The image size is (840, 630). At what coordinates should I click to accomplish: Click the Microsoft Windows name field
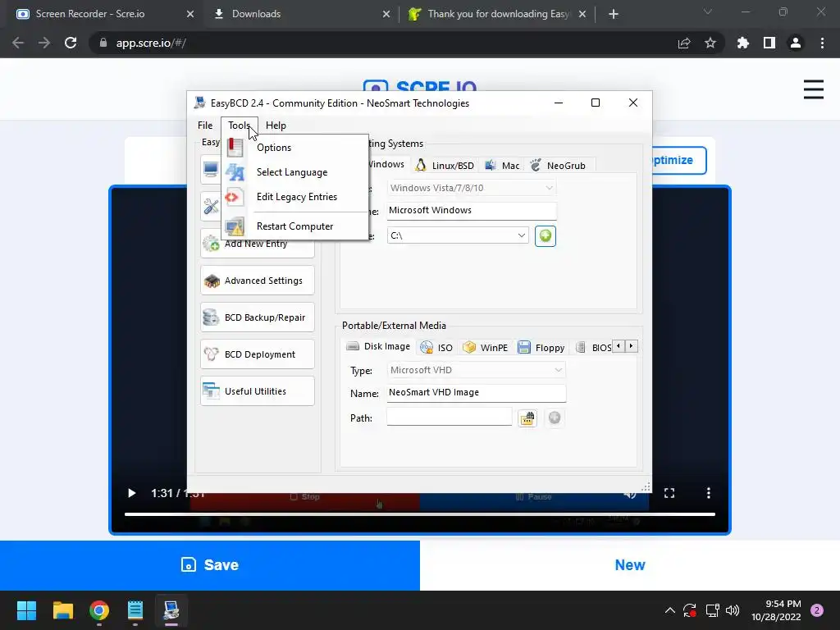tap(472, 211)
